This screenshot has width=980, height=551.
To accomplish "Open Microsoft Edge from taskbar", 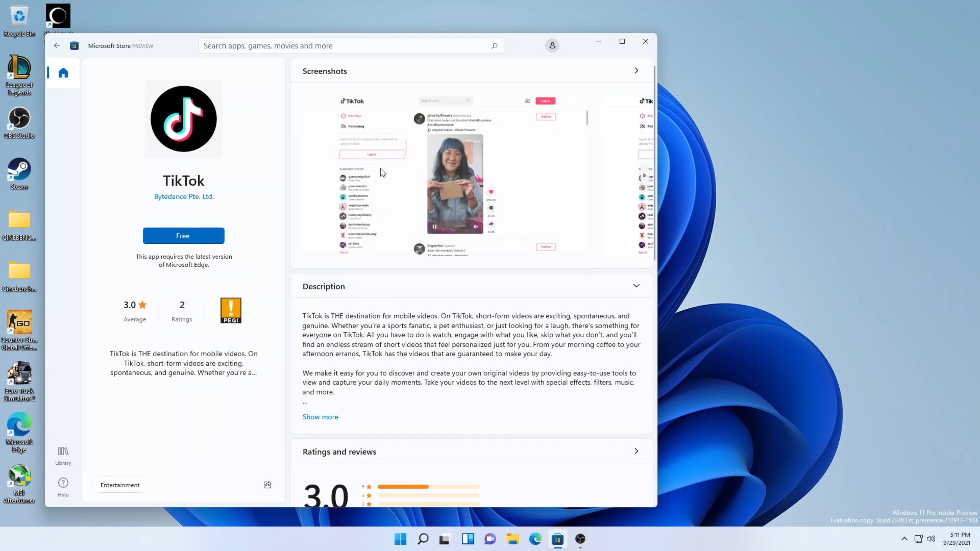I will coord(535,539).
